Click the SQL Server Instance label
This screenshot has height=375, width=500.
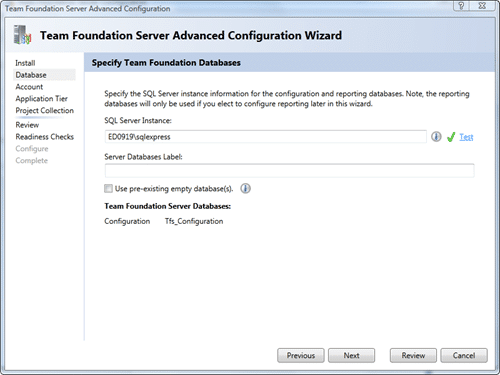click(138, 121)
